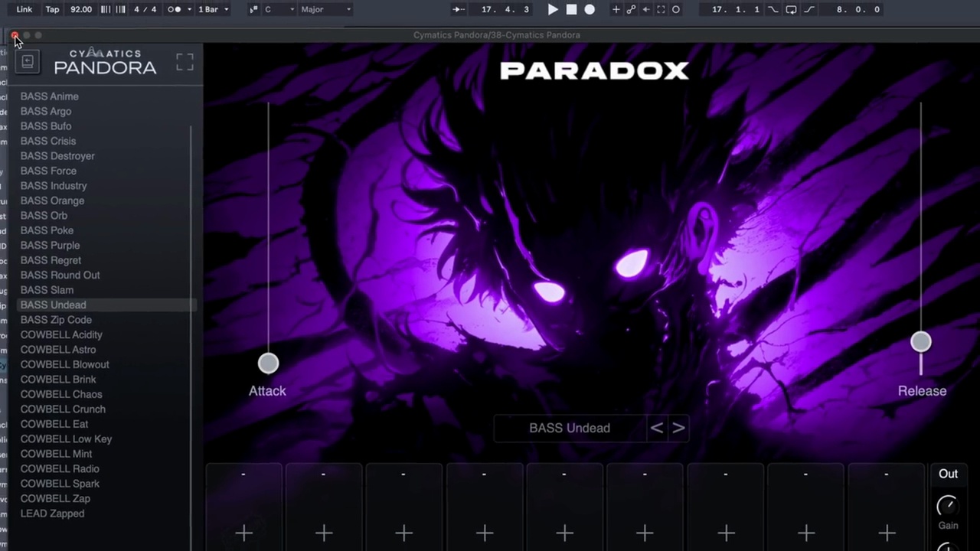Select the BASS Round Out preset
Image resolution: width=980 pixels, height=551 pixels.
(60, 275)
